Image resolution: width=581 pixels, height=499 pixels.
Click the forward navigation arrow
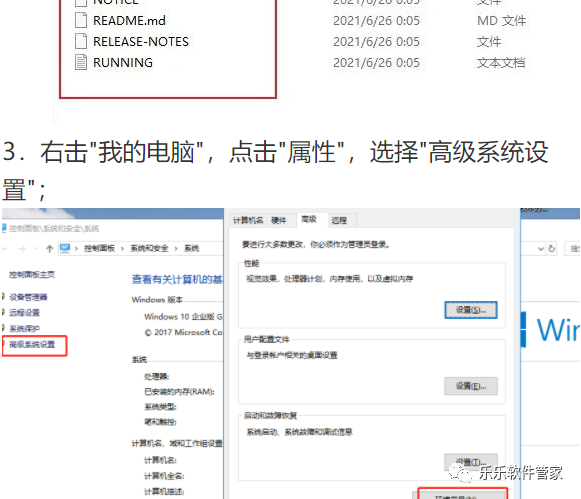click(x=22, y=249)
